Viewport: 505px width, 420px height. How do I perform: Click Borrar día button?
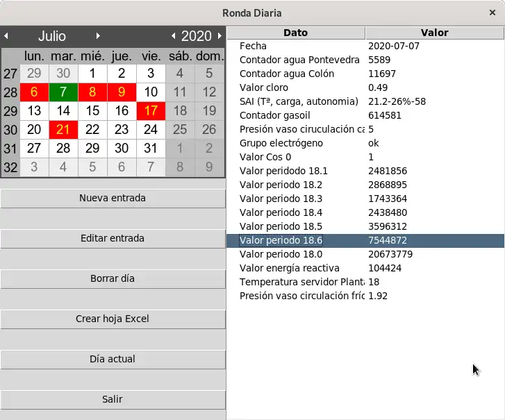coord(113,278)
